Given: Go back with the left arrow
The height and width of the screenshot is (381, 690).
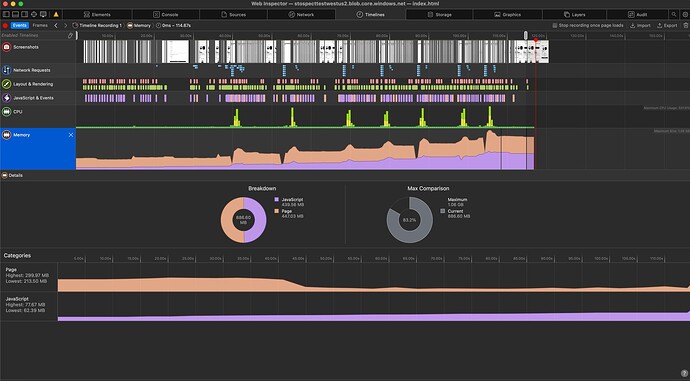Looking at the screenshot, I should [56, 26].
